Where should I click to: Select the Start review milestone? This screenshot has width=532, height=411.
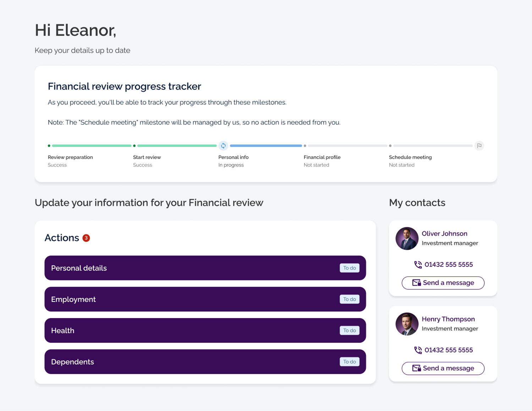147,157
